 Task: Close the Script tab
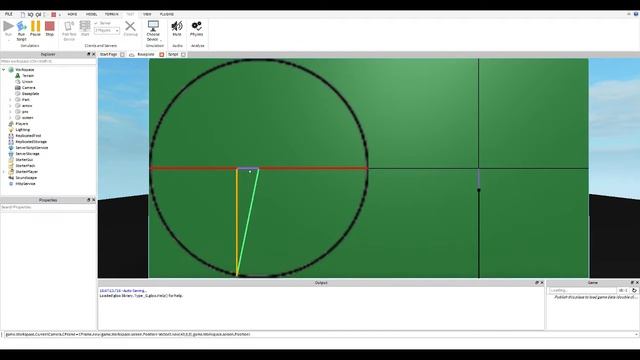pyautogui.click(x=183, y=54)
